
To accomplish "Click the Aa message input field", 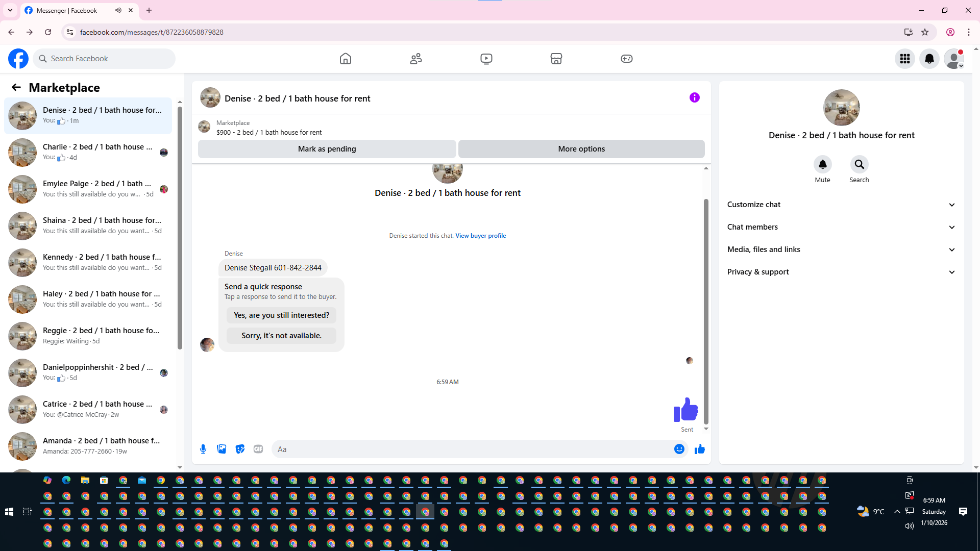I will [470, 449].
